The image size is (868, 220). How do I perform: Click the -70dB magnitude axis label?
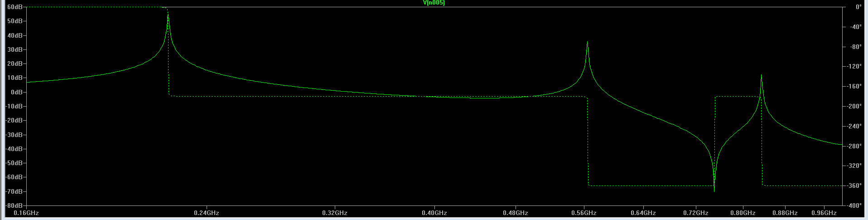click(x=14, y=191)
